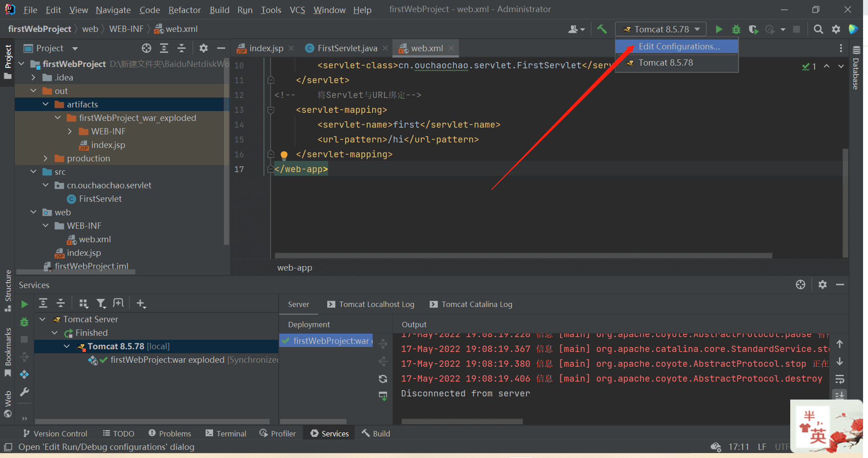Click editor vertical scrollbar
The width and height of the screenshot is (868, 458).
pyautogui.click(x=845, y=202)
